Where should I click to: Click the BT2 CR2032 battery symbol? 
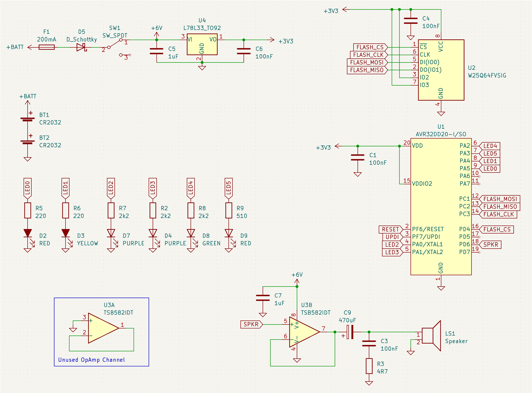28,142
